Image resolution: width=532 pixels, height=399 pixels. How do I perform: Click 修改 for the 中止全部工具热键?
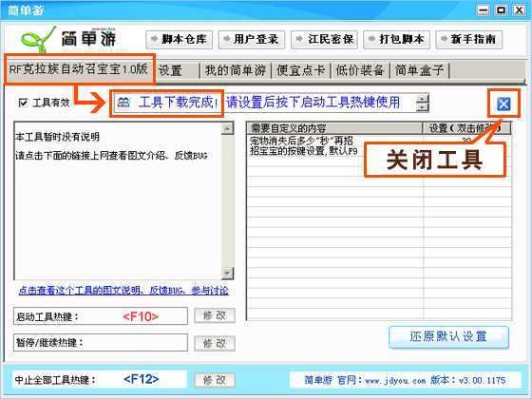pyautogui.click(x=215, y=380)
